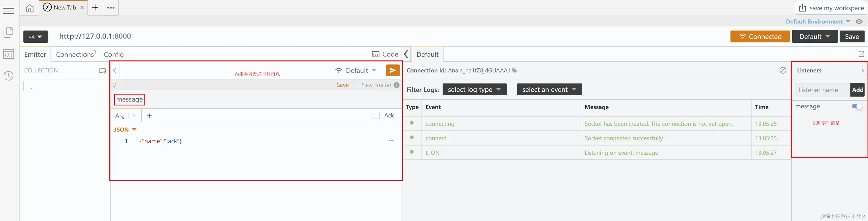Open the Default dropdown next to Save
Image resolution: width=868 pixels, height=221 pixels.
coord(814,36)
